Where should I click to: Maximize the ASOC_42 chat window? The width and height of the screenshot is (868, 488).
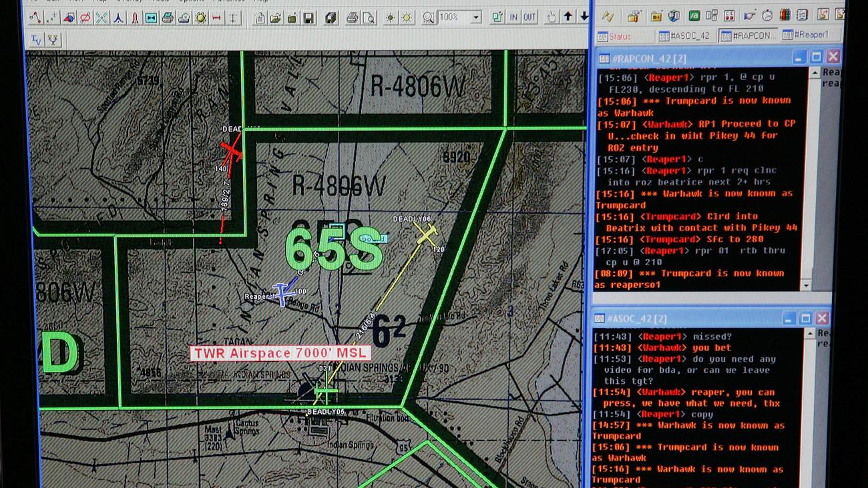point(806,318)
